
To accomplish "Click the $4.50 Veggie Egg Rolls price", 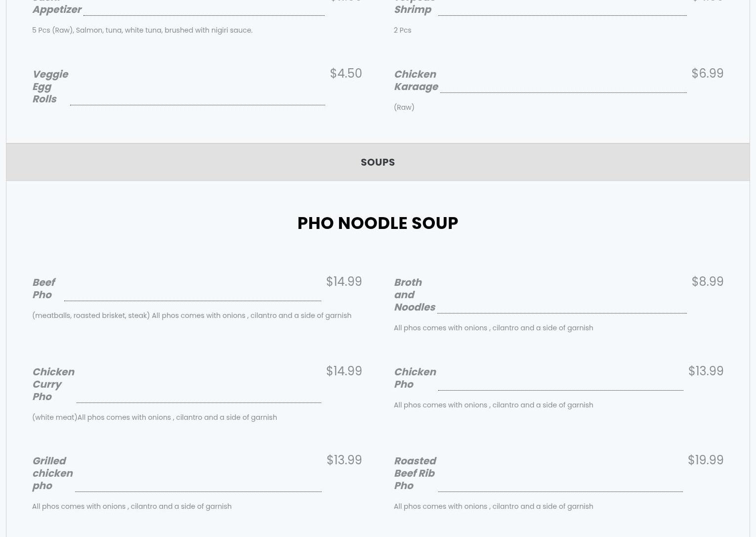I will click(346, 73).
